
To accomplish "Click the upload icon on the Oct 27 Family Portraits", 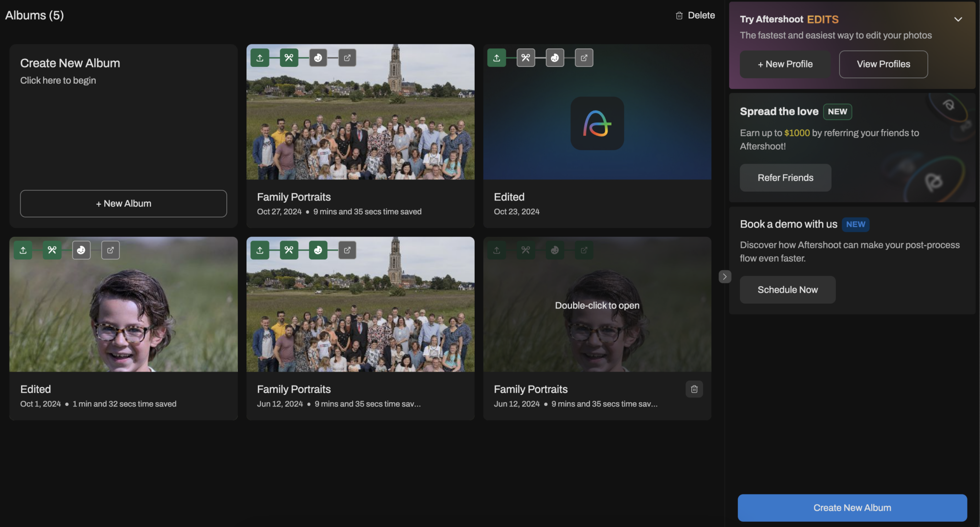I will pos(260,57).
